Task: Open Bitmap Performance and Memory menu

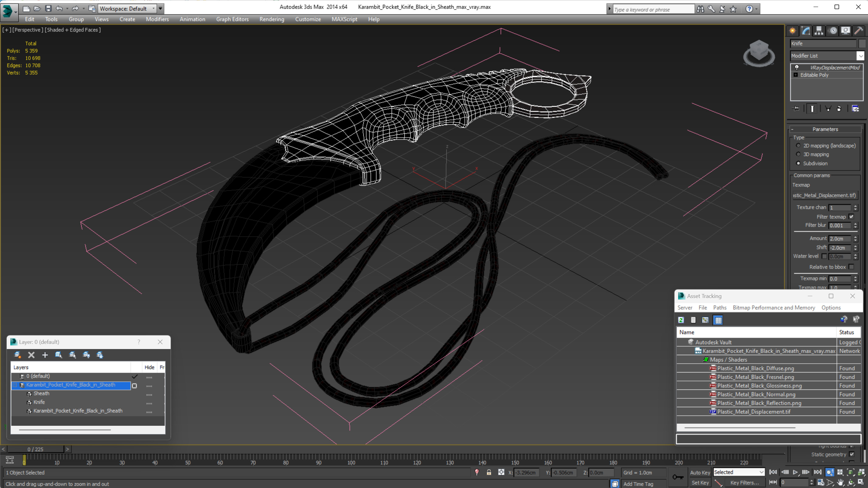Action: point(774,307)
